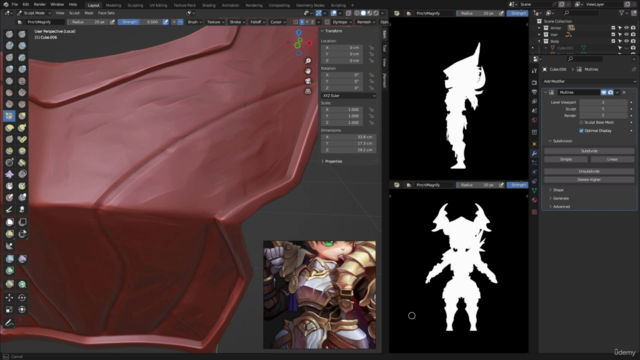
Task: Open the Render menu
Action: (x=40, y=4)
